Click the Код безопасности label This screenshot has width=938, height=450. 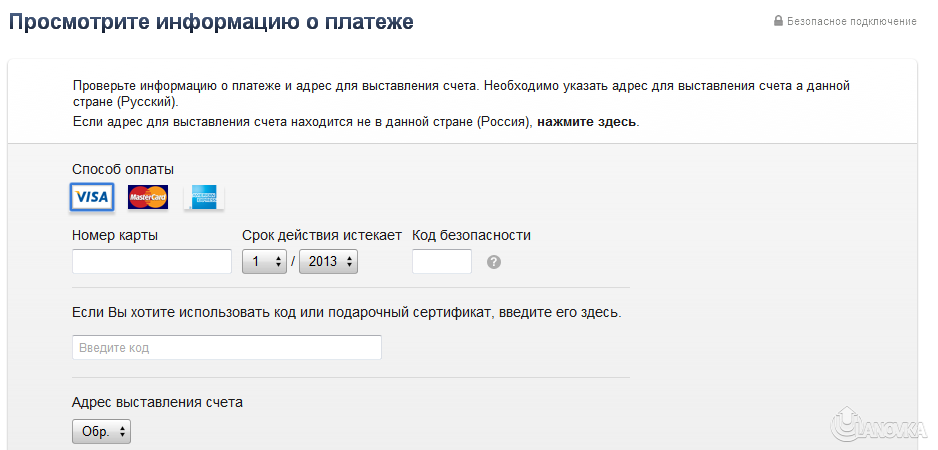471,235
